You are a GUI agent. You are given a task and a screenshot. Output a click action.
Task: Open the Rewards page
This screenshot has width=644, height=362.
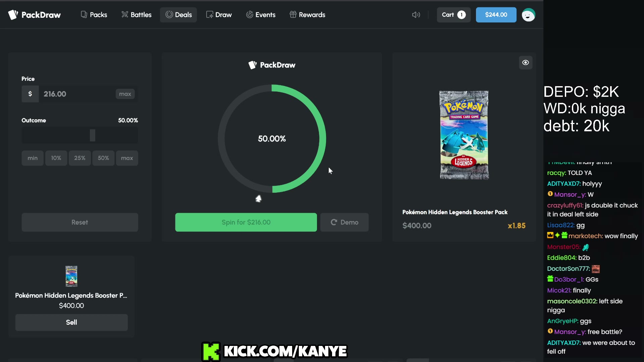coord(308,15)
